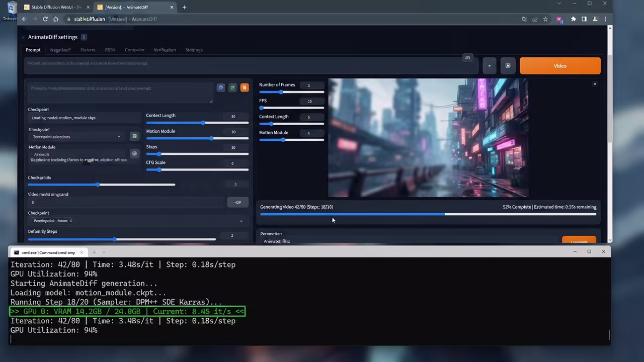Open the Verification tab
Image resolution: width=644 pixels, height=362 pixels.
point(165,50)
